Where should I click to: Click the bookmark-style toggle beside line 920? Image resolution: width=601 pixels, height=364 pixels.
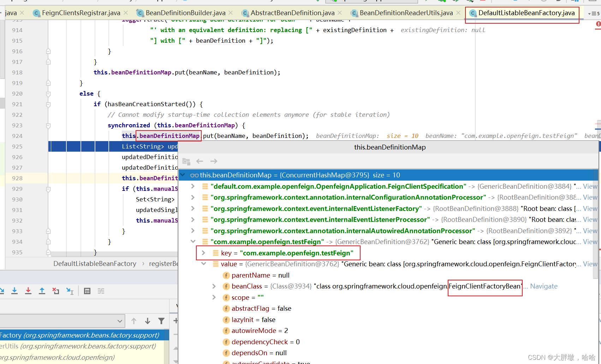[x=48, y=95]
